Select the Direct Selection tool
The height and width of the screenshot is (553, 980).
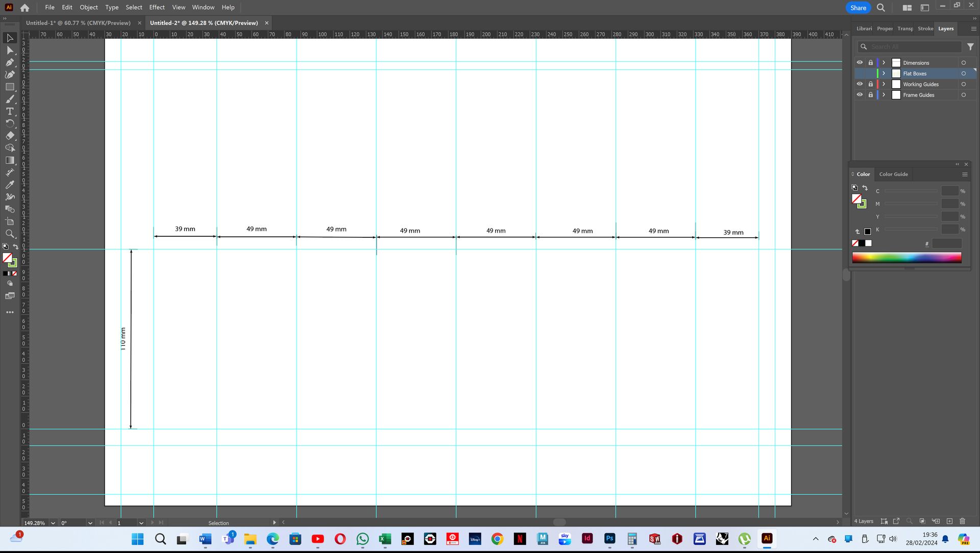pos(10,50)
